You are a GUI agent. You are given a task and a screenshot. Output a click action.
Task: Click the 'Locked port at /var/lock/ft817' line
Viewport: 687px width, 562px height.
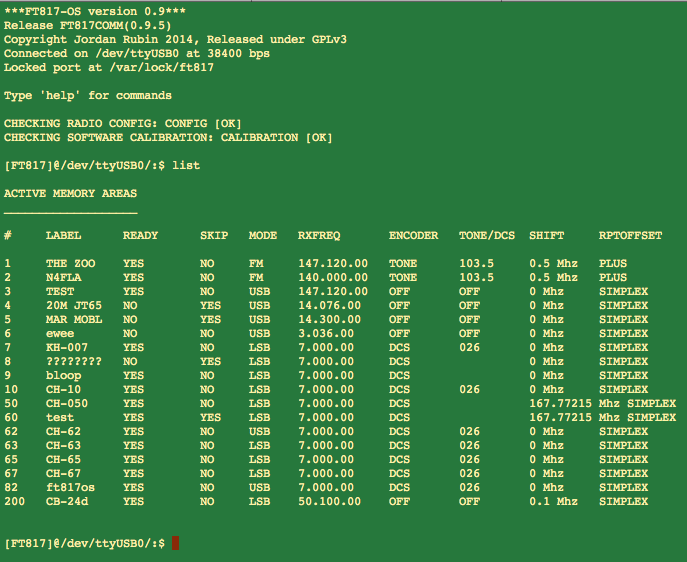coord(109,67)
